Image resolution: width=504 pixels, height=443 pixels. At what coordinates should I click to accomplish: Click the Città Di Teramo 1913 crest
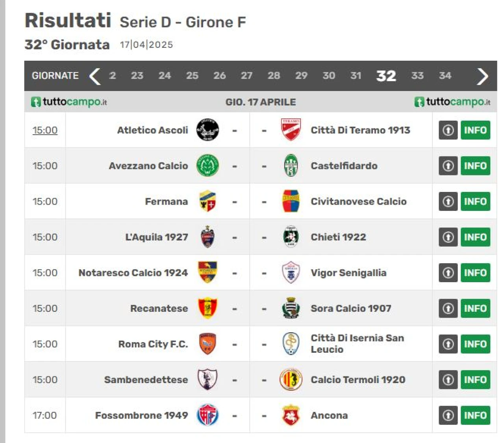pyautogui.click(x=291, y=130)
